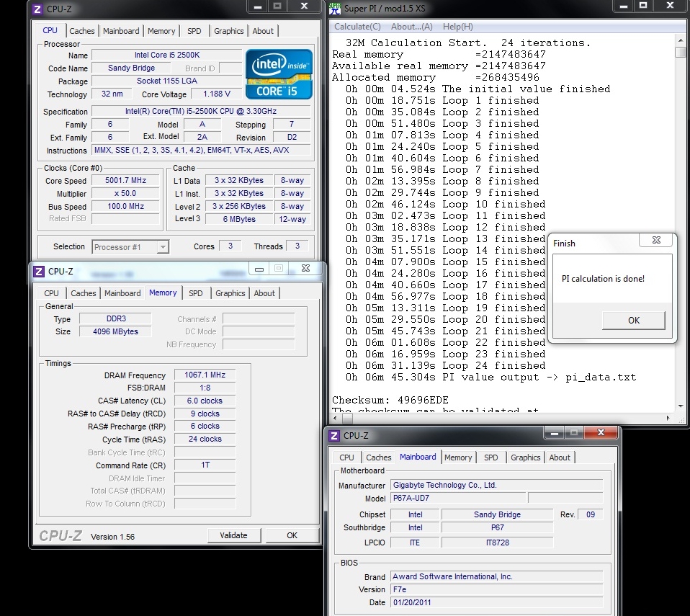Click Super PI horizontal scrollbar left arrow
Viewport: 690px width, 616px height.
pyautogui.click(x=336, y=418)
